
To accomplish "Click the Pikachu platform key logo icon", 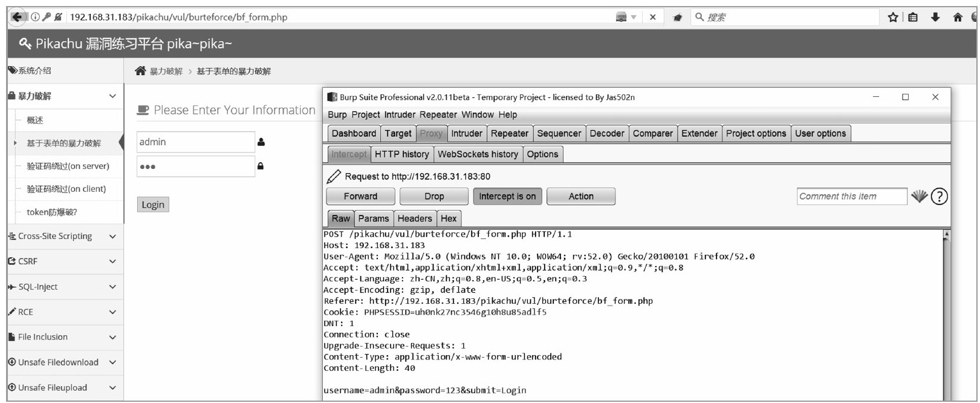I will click(25, 44).
